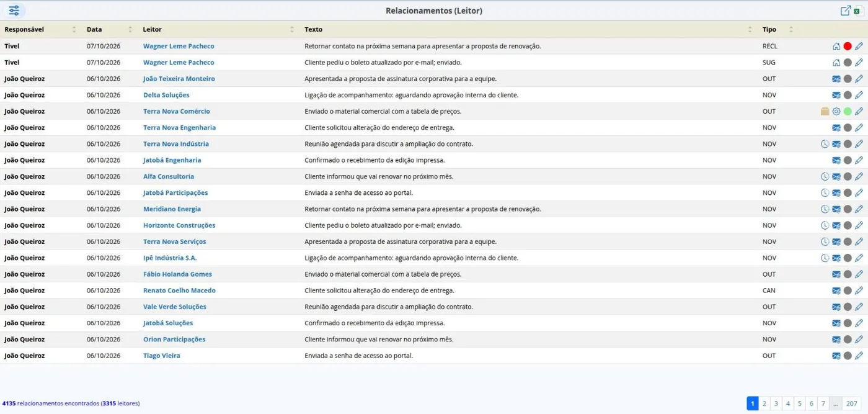
Task: Sort the table by Leitor column
Action: coord(292,29)
